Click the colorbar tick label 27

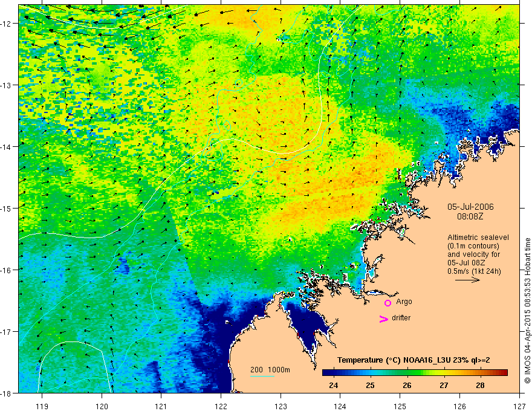[x=444, y=385]
